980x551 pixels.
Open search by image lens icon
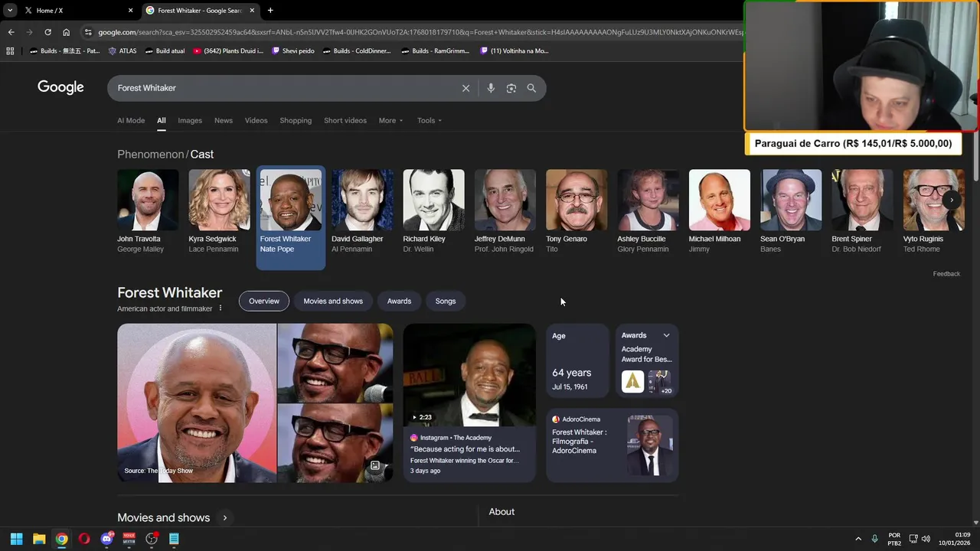click(x=511, y=88)
